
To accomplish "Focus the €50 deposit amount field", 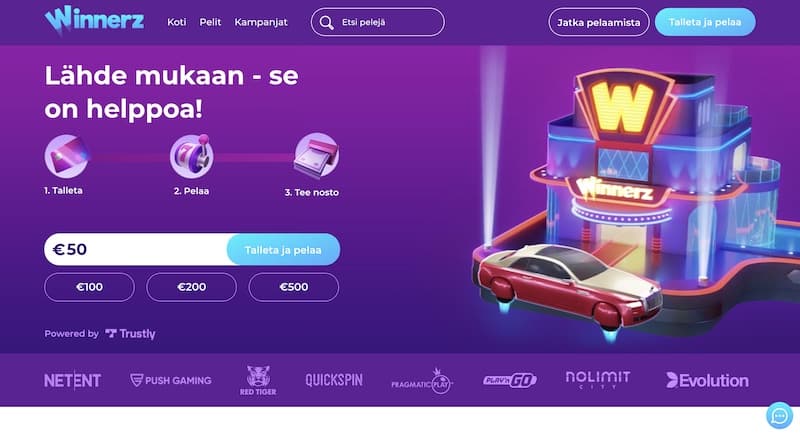I will click(x=136, y=249).
